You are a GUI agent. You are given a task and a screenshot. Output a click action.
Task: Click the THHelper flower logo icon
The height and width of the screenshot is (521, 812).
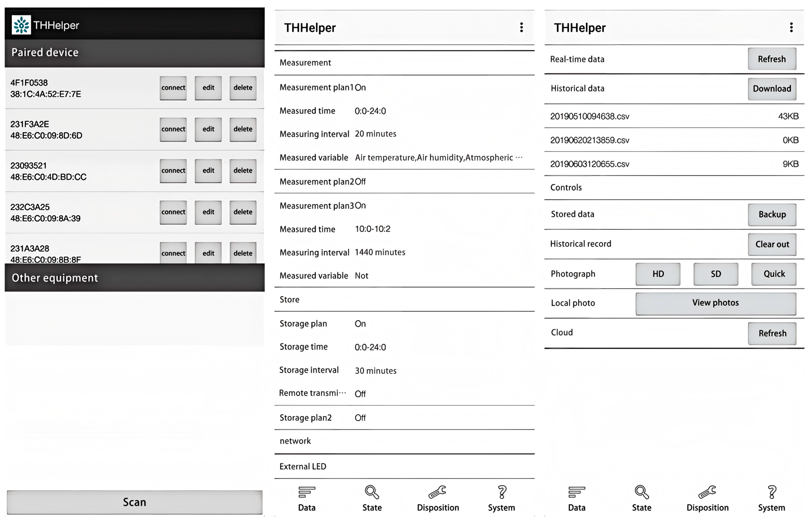point(21,25)
